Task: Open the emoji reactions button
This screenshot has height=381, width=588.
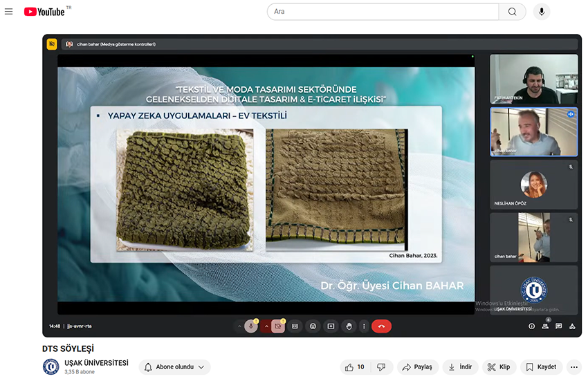Action: (x=313, y=326)
